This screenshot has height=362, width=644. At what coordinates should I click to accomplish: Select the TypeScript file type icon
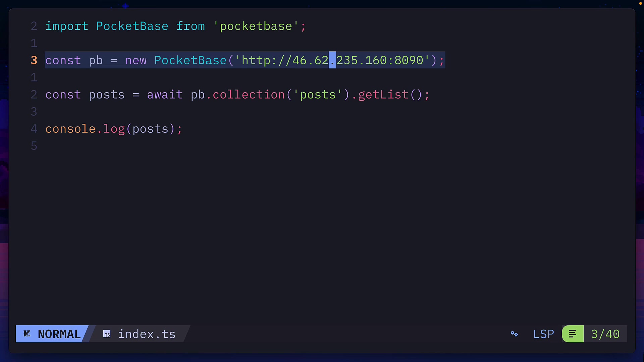(107, 334)
